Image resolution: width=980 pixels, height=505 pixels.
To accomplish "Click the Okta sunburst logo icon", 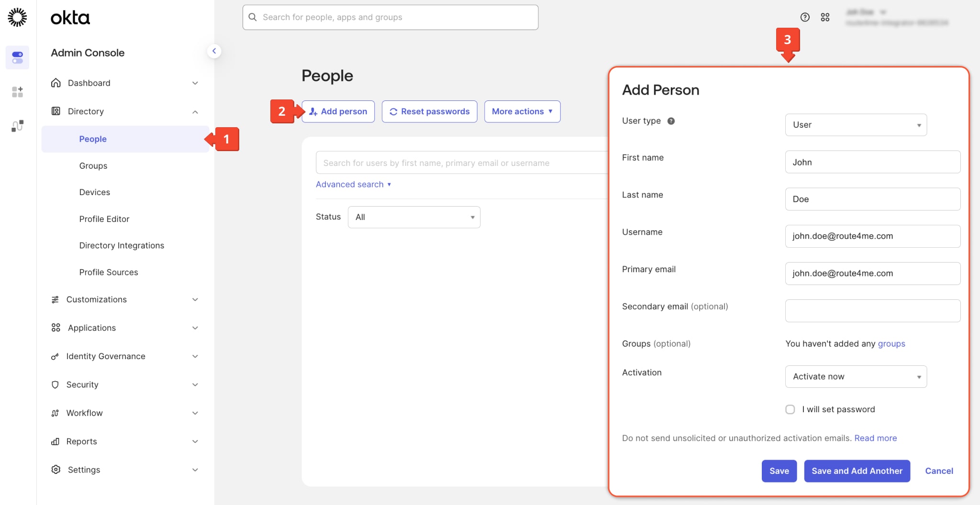I will 17,17.
